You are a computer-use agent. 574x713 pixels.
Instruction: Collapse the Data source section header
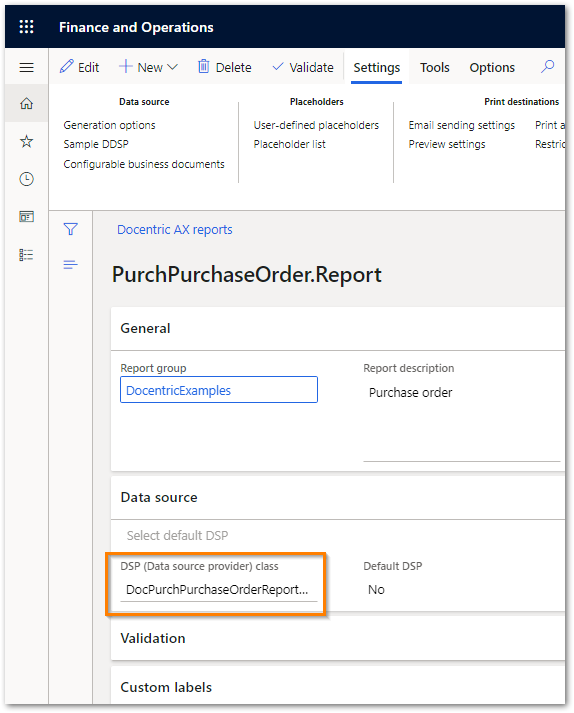coord(337,497)
